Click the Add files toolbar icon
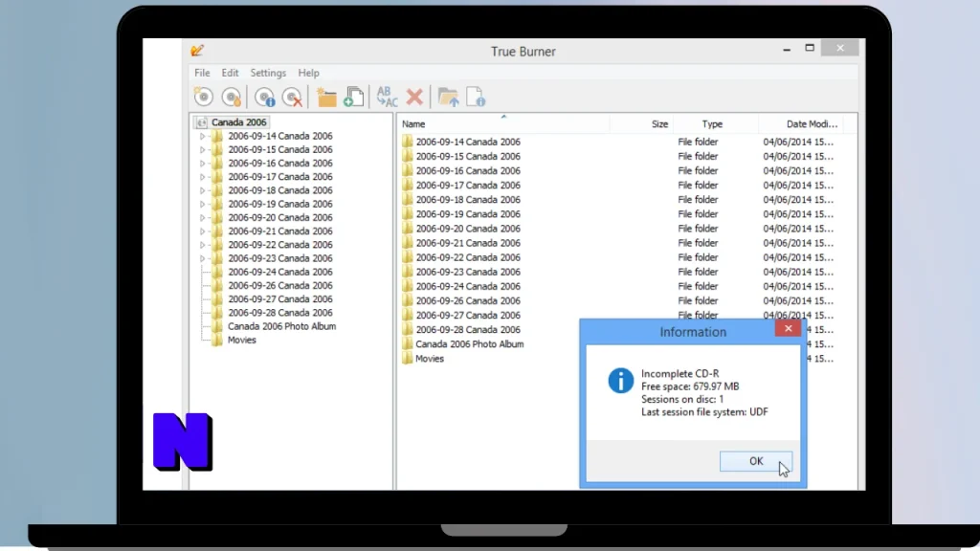This screenshot has width=980, height=551. tap(354, 98)
